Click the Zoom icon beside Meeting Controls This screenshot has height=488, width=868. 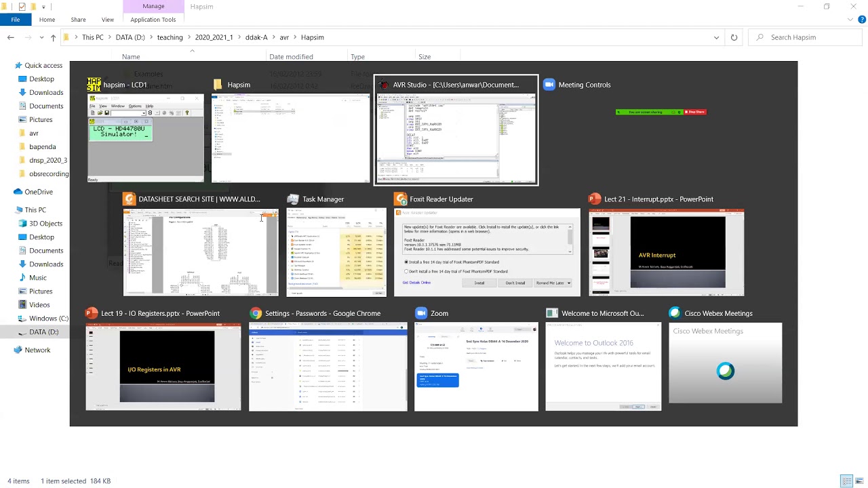coord(549,85)
